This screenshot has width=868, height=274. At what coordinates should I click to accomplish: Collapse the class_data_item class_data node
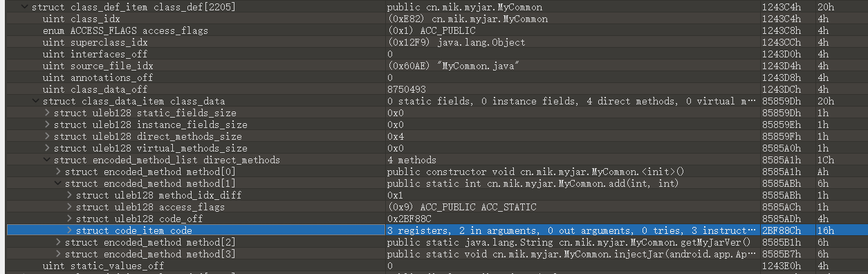click(x=36, y=101)
